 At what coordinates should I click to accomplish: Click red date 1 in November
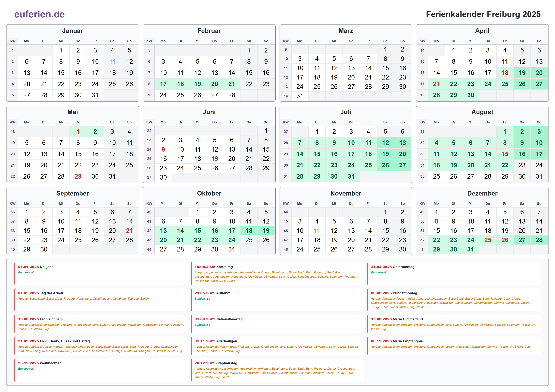coord(385,212)
